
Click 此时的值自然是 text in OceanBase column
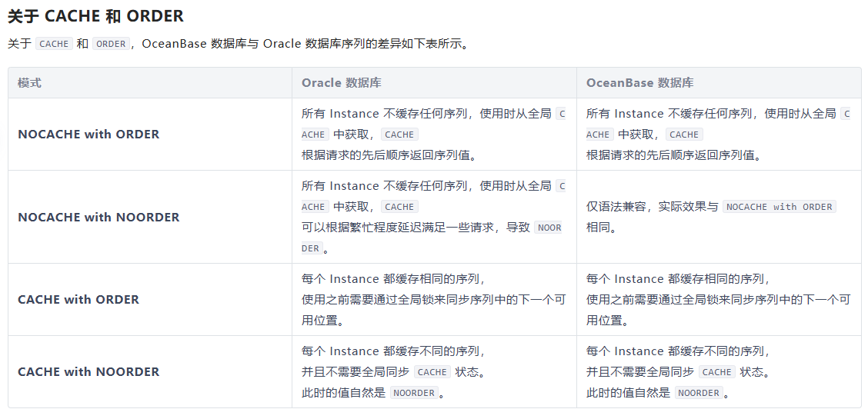tap(629, 393)
